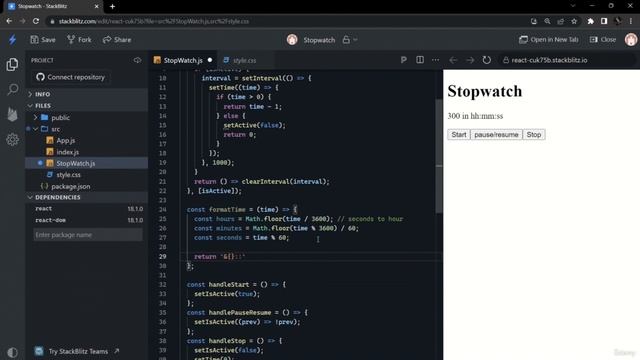Fork the project
640x360 pixels.
79,40
